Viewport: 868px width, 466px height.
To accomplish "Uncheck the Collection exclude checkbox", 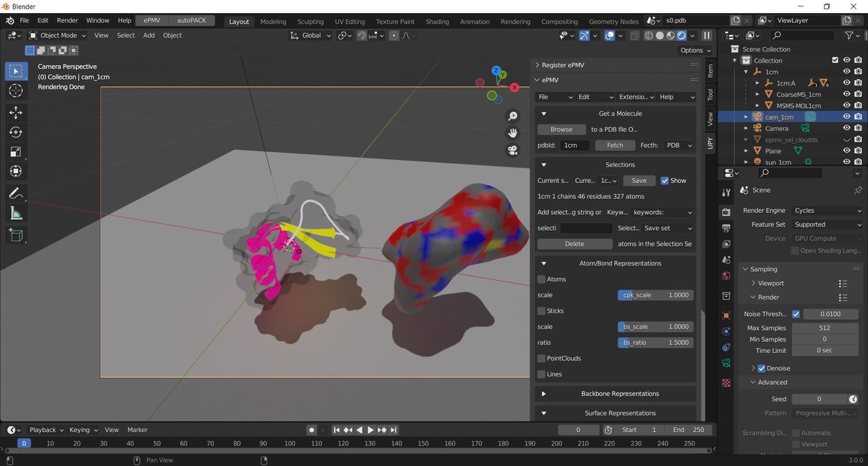I will tap(835, 61).
